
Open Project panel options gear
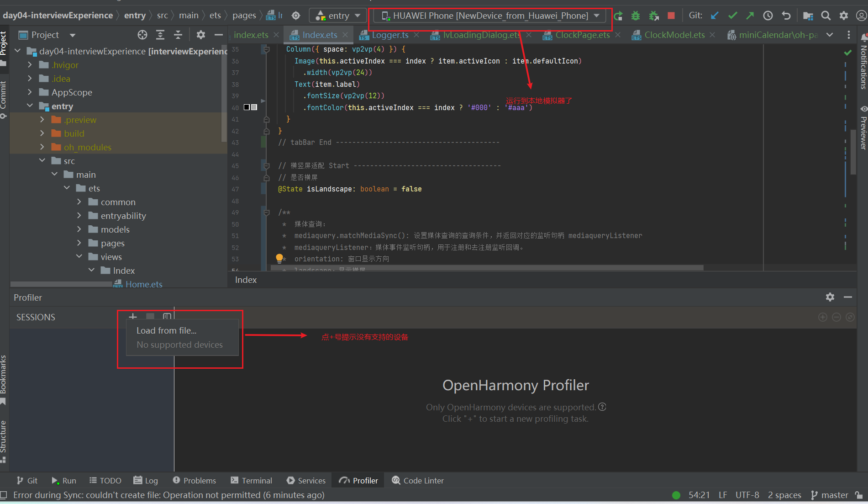pyautogui.click(x=201, y=35)
